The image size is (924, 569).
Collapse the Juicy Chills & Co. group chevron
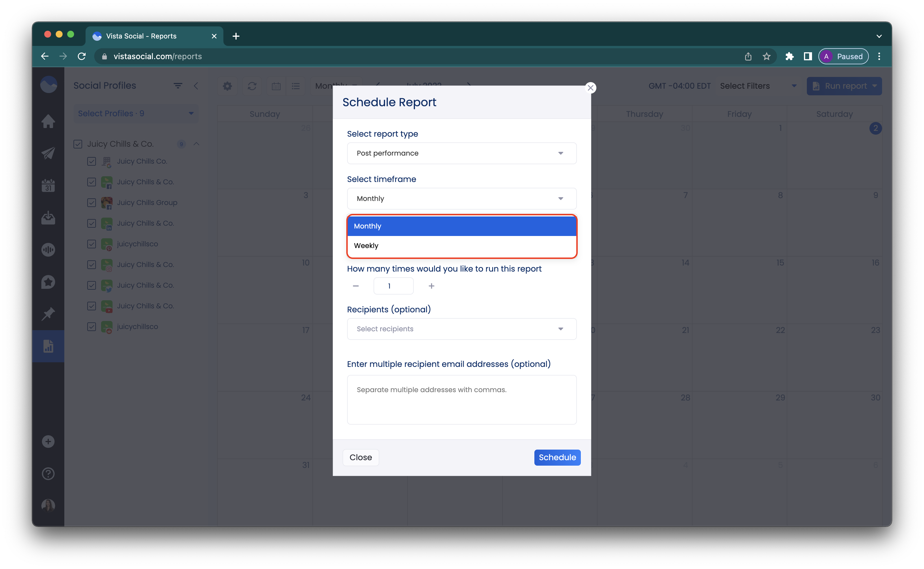[196, 144]
